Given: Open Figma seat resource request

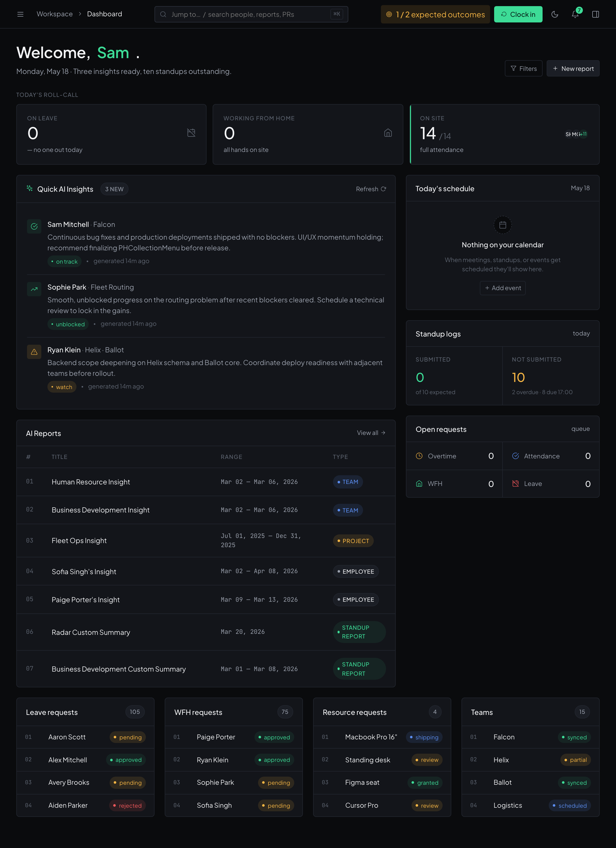Looking at the screenshot, I should (x=382, y=782).
